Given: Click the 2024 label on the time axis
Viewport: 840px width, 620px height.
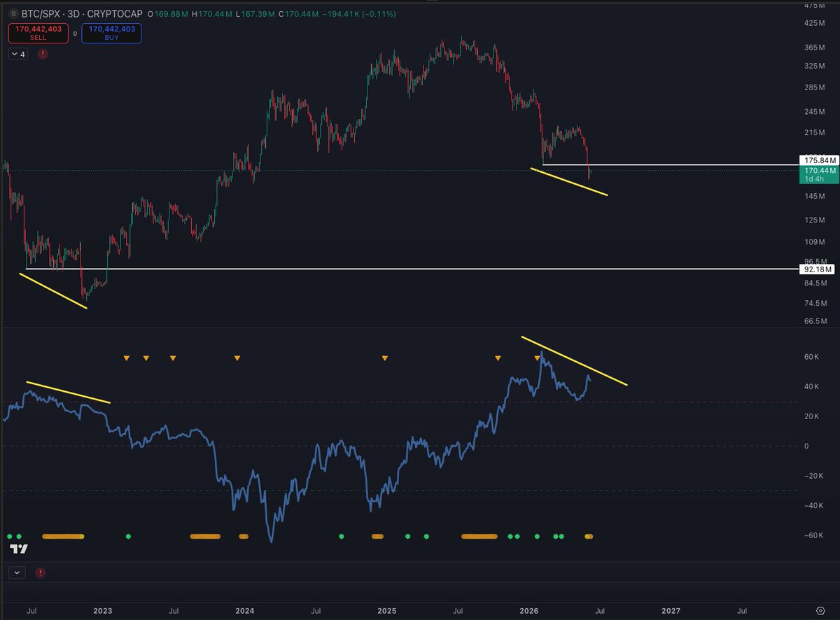Looking at the screenshot, I should point(245,610).
